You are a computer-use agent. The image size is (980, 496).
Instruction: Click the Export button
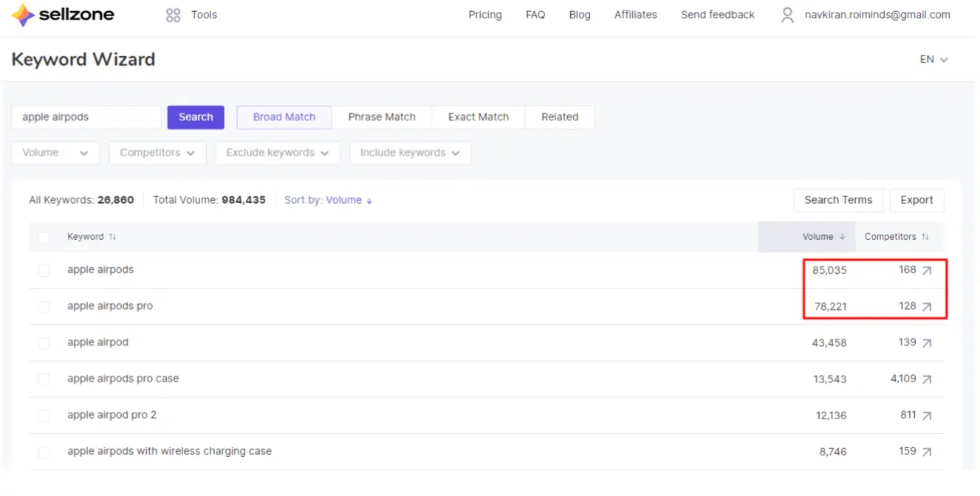coord(916,200)
